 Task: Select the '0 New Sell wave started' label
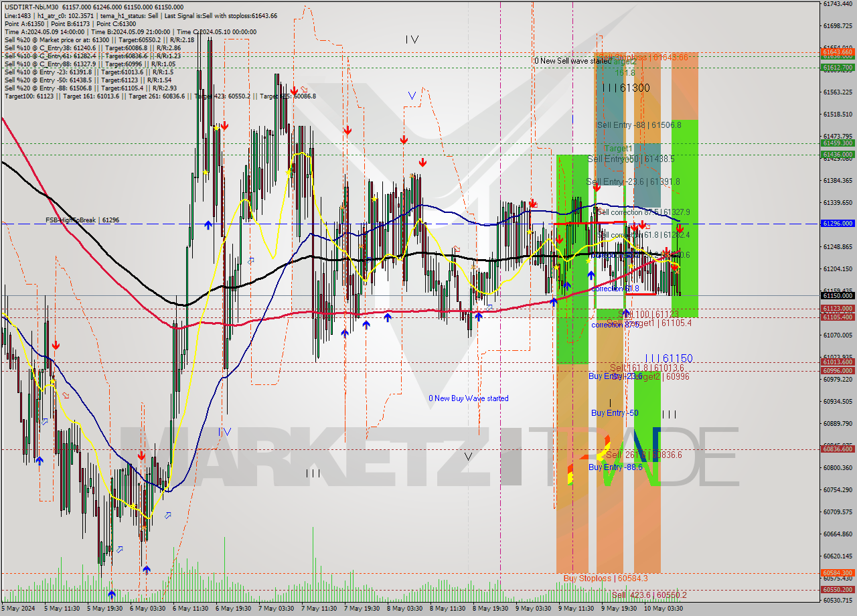pos(572,61)
